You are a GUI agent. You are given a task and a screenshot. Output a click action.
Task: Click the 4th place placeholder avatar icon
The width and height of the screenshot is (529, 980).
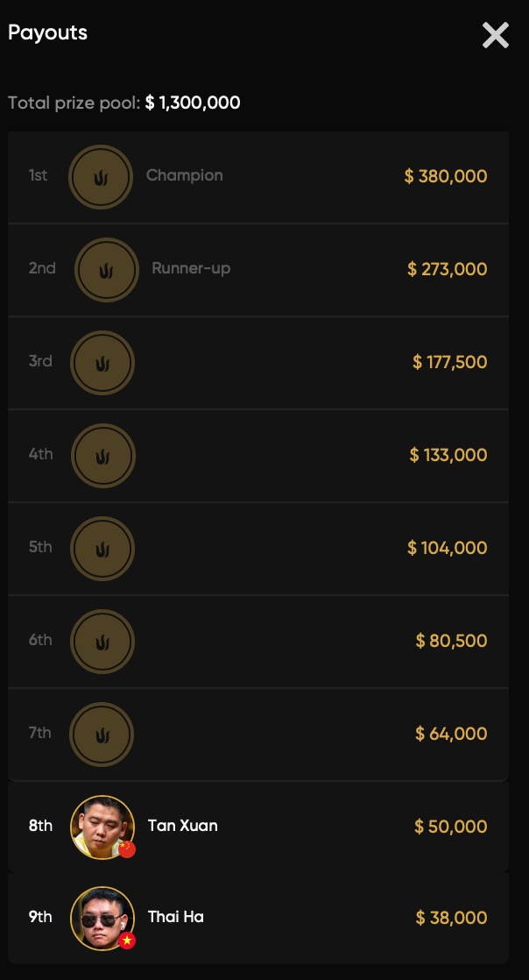[102, 456]
